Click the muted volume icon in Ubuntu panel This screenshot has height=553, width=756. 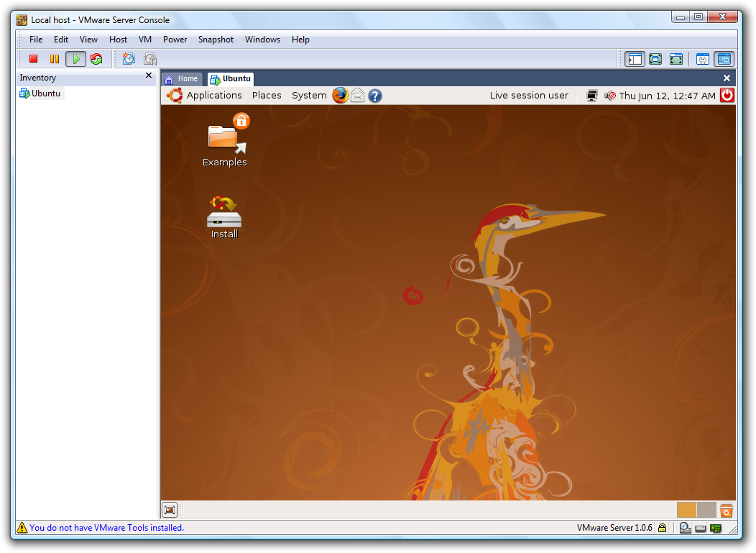coord(610,96)
